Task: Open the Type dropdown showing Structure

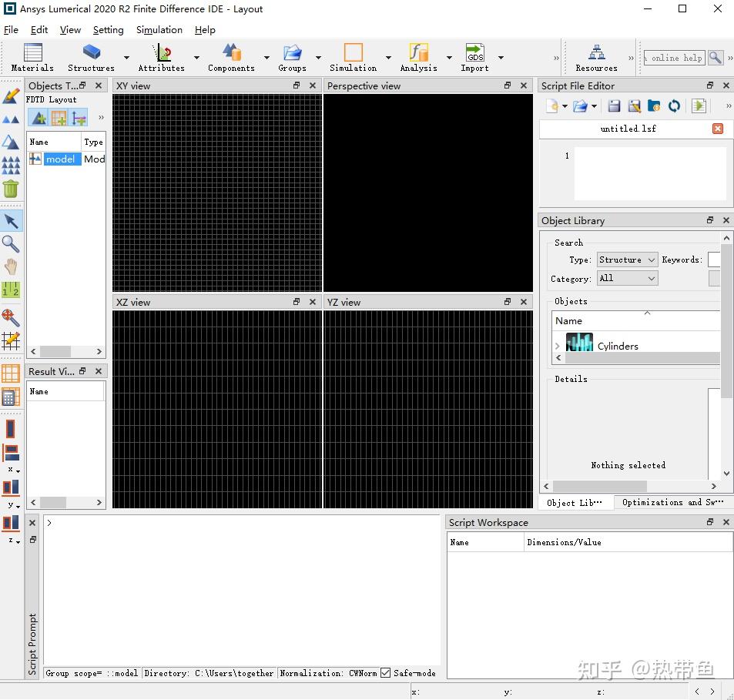Action: 626,260
